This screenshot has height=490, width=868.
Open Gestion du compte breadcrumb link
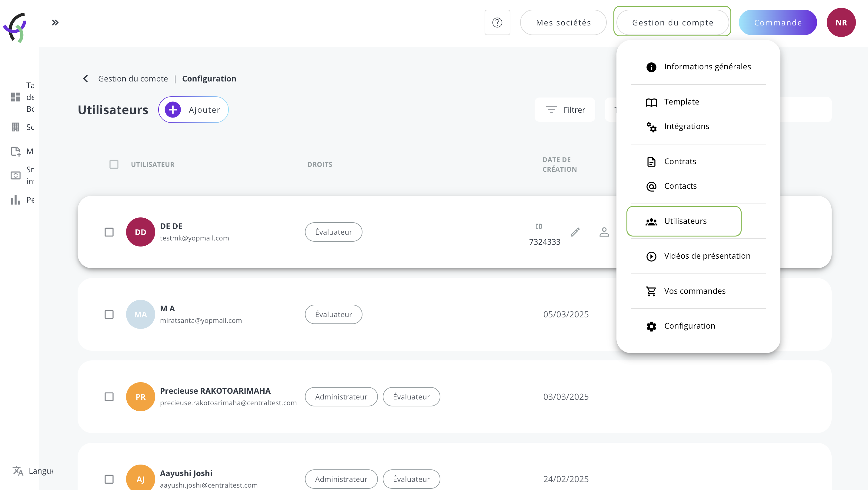133,78
